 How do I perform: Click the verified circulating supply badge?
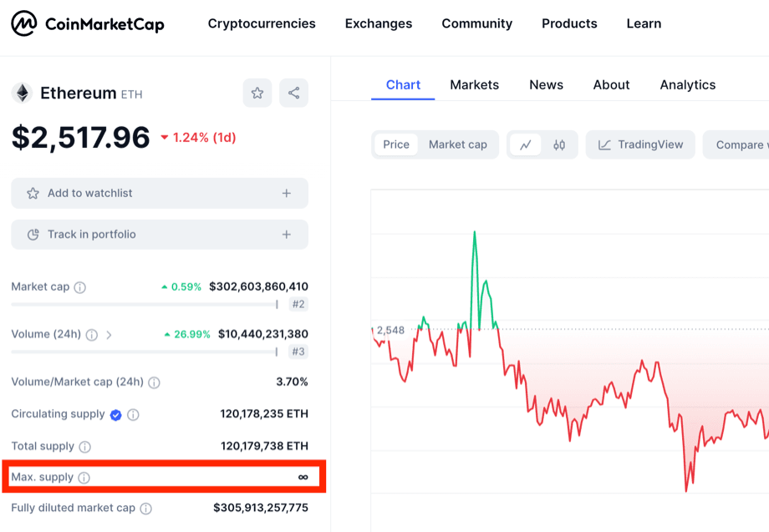[x=116, y=414]
